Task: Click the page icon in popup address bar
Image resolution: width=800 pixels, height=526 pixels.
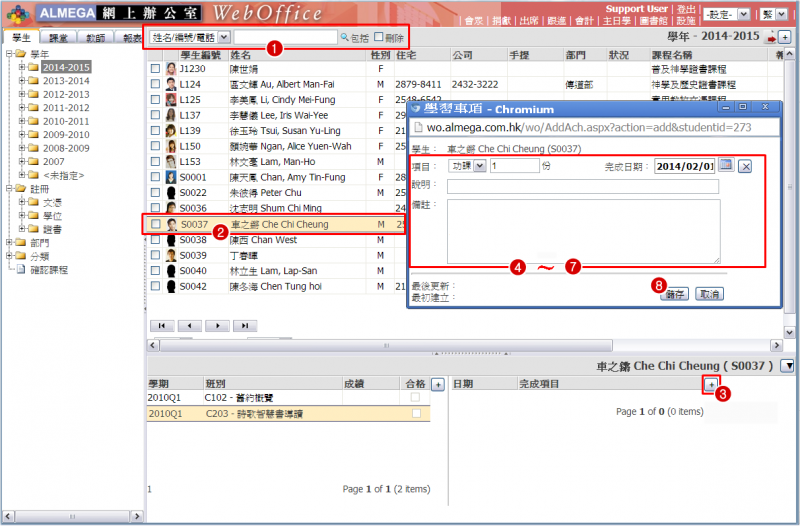Action: [x=418, y=128]
